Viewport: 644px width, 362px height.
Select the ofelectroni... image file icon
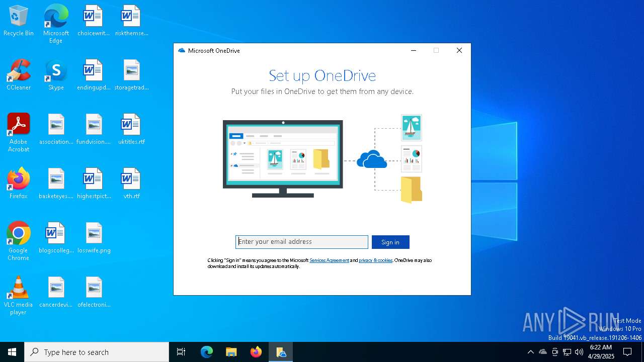94,293
